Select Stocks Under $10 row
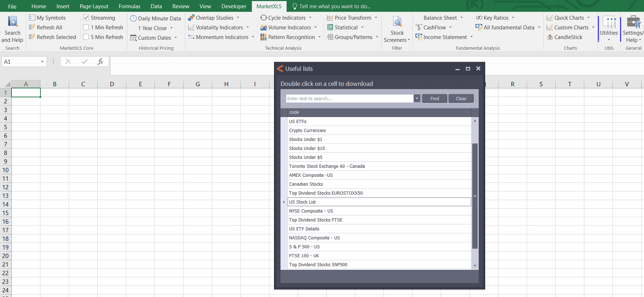The width and height of the screenshot is (644, 297). click(x=379, y=148)
